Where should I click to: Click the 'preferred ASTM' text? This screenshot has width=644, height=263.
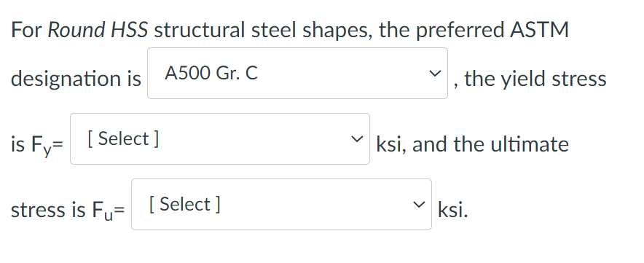tap(492, 30)
